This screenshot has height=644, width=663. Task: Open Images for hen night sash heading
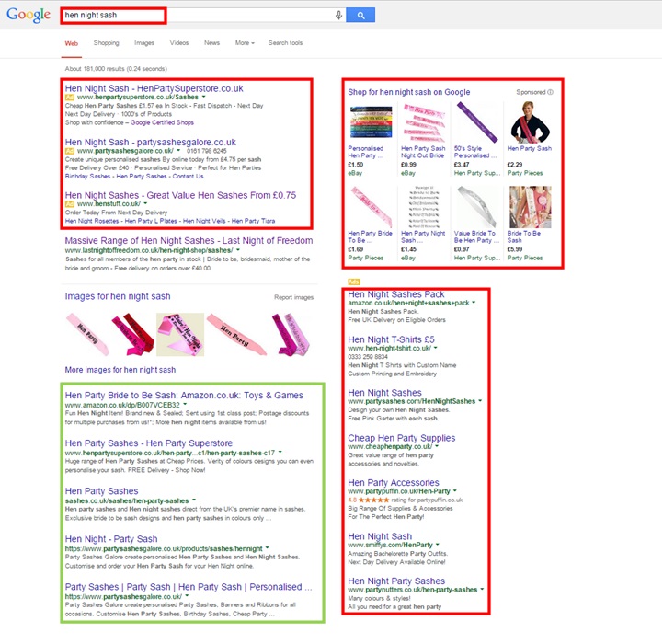coord(118,296)
